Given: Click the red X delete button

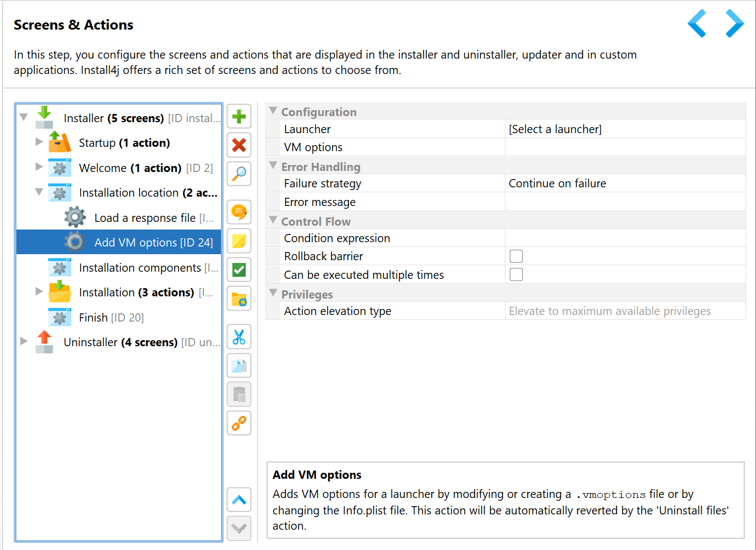Looking at the screenshot, I should (x=239, y=145).
